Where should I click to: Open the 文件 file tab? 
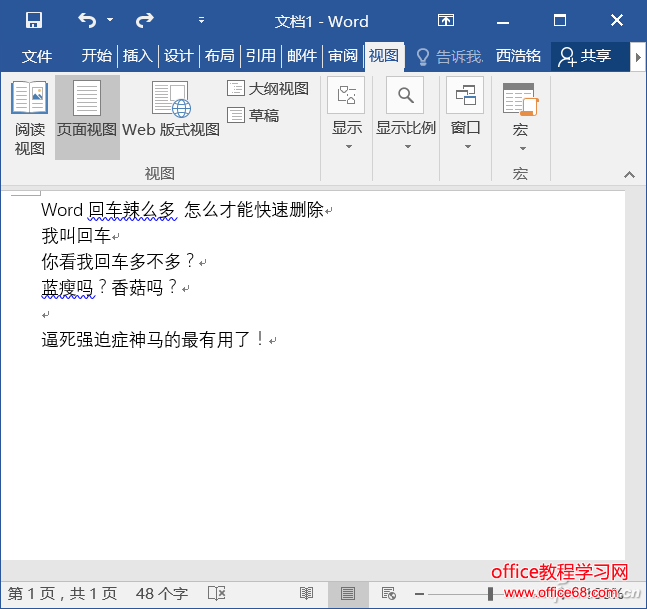click(37, 56)
